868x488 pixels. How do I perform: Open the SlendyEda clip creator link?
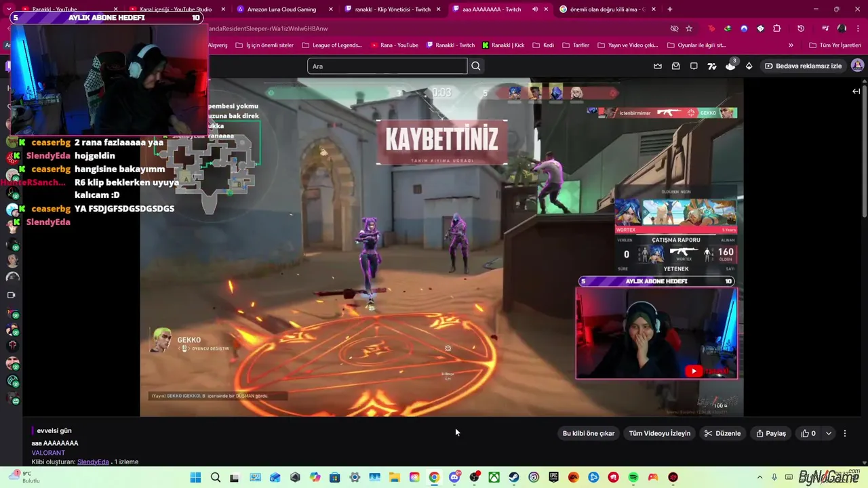(93, 462)
